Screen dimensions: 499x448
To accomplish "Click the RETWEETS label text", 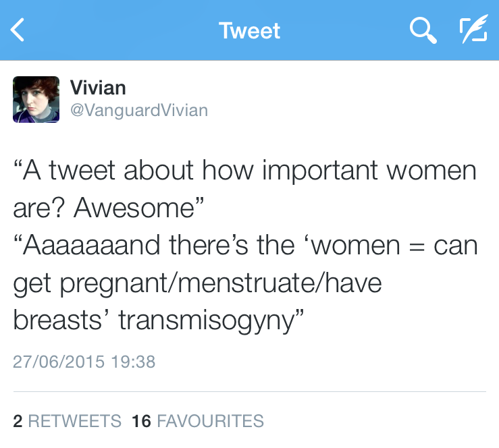I will [75, 422].
